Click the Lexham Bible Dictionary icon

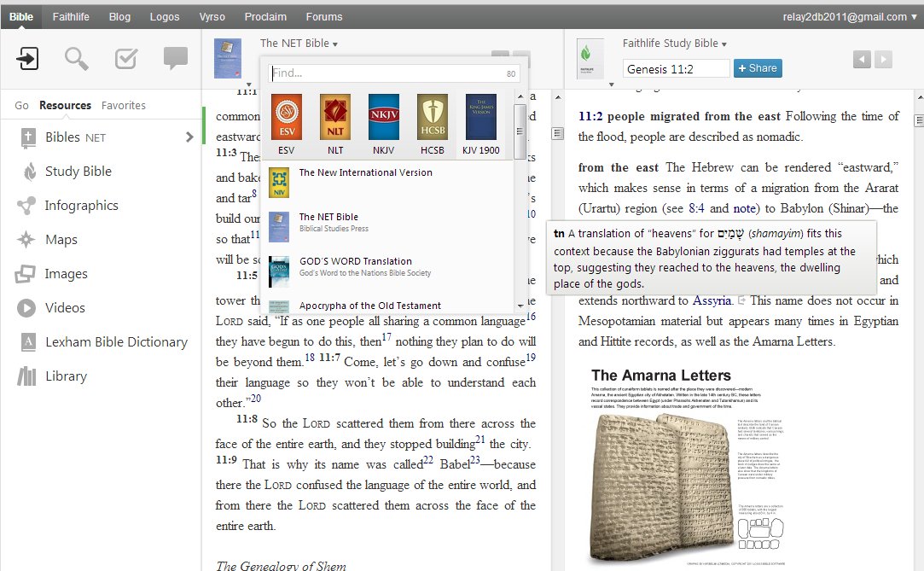pyautogui.click(x=27, y=341)
